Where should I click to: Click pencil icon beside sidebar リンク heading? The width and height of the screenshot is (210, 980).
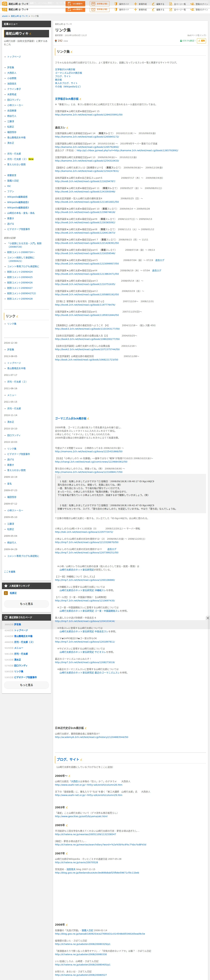pos(17,317)
